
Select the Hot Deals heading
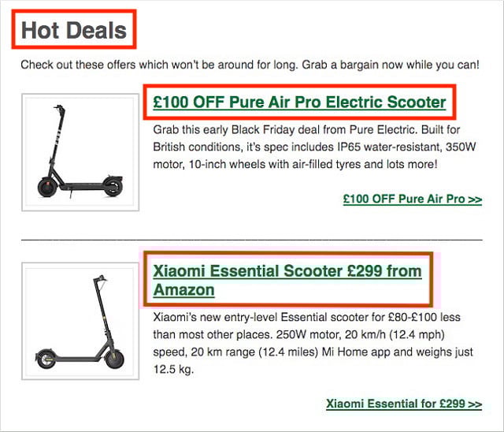[74, 30]
